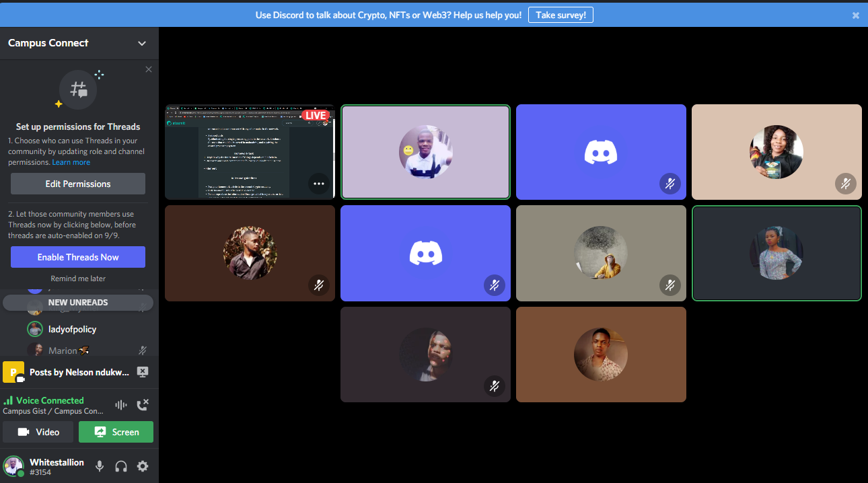The width and height of the screenshot is (868, 483).
Task: Toggle microphone mute next to Whitestallion
Action: click(100, 466)
